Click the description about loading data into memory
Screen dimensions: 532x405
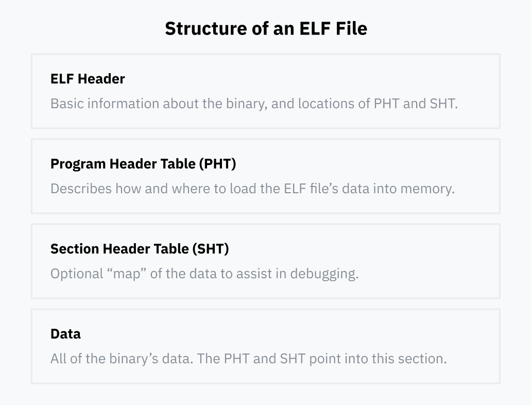(252, 189)
